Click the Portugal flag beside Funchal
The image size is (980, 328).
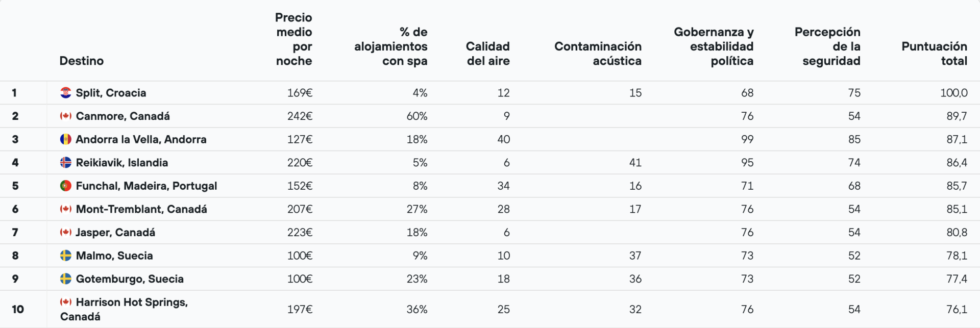coord(65,186)
